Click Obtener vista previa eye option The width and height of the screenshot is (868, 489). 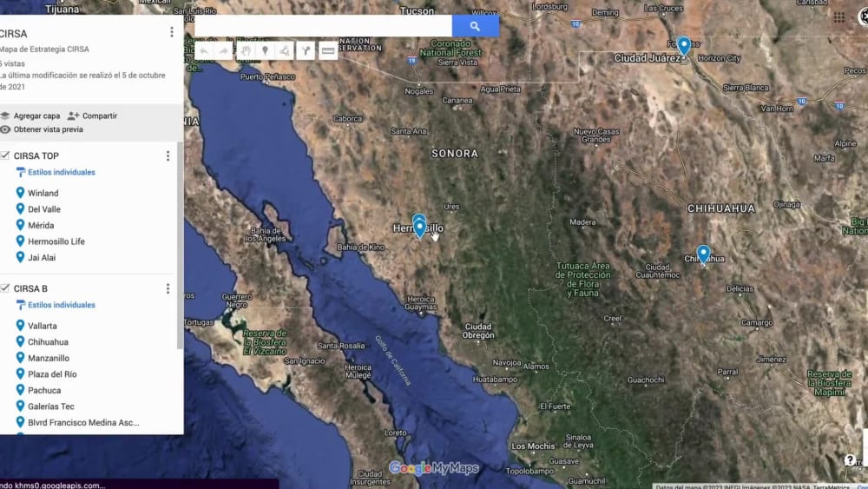click(x=42, y=129)
